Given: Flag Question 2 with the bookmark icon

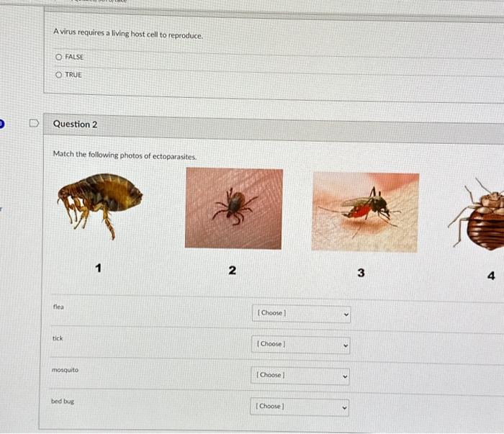Looking at the screenshot, I should click(x=34, y=123).
